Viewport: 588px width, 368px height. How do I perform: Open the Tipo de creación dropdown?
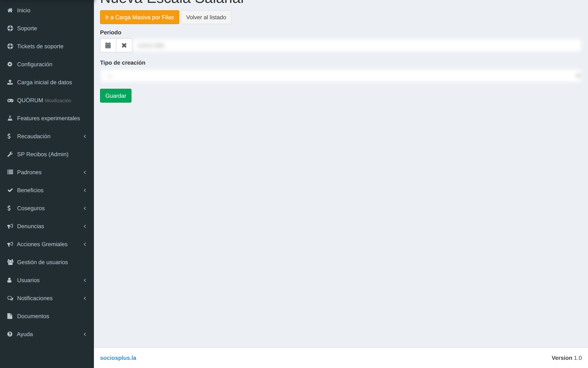[x=341, y=76]
